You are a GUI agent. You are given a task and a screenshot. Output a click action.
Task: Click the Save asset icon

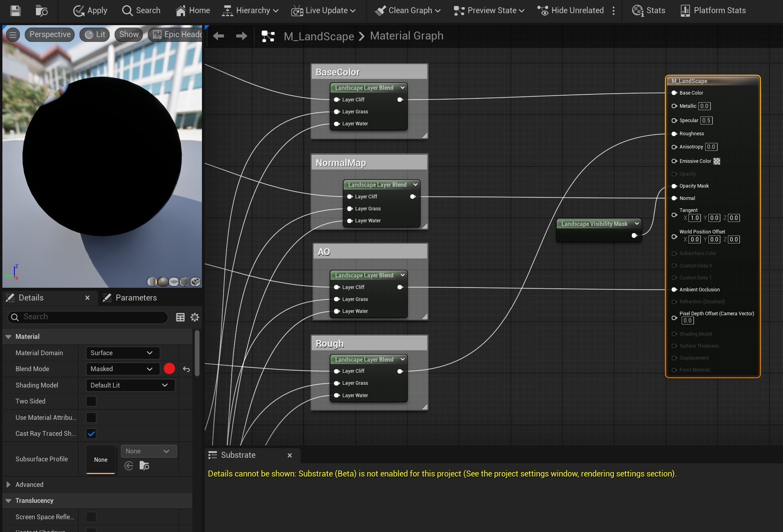(15, 10)
